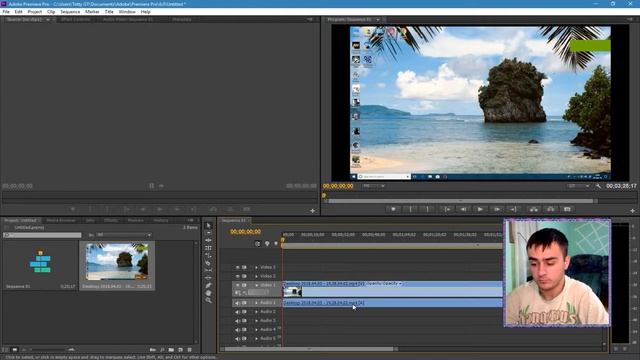
Task: Open Program Monitor playback resolution dropdown
Action: (x=578, y=186)
